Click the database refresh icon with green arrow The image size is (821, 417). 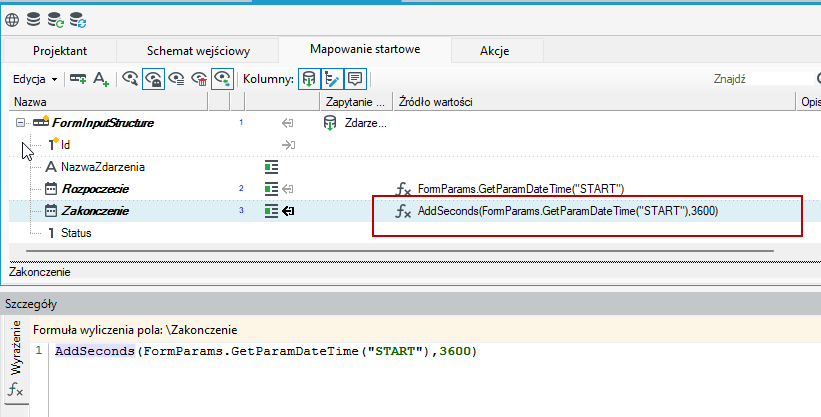[x=56, y=20]
